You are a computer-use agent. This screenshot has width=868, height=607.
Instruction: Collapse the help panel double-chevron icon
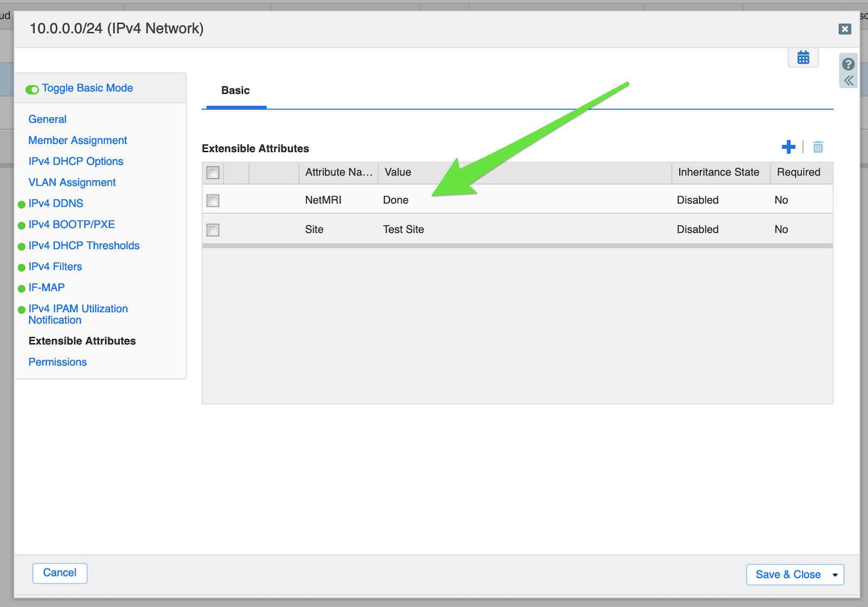[848, 81]
